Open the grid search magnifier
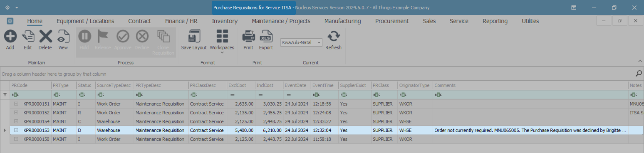This screenshot has height=153, width=644. coord(639,74)
